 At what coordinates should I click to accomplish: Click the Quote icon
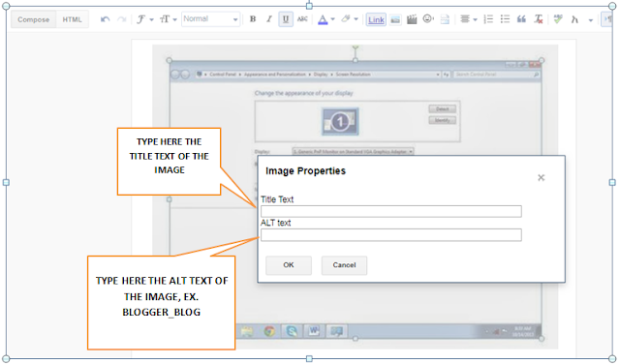(x=521, y=19)
